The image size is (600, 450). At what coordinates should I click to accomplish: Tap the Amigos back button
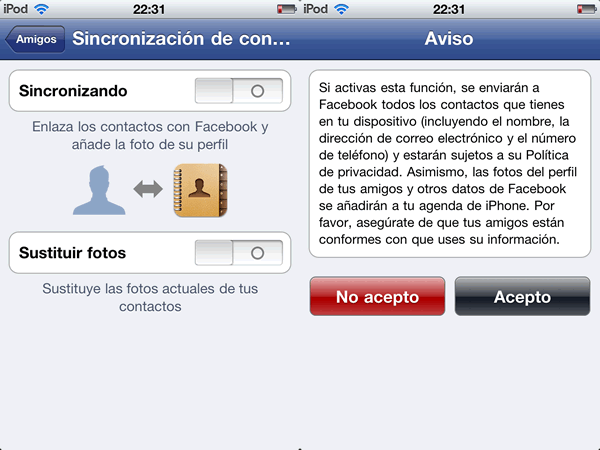pos(35,39)
